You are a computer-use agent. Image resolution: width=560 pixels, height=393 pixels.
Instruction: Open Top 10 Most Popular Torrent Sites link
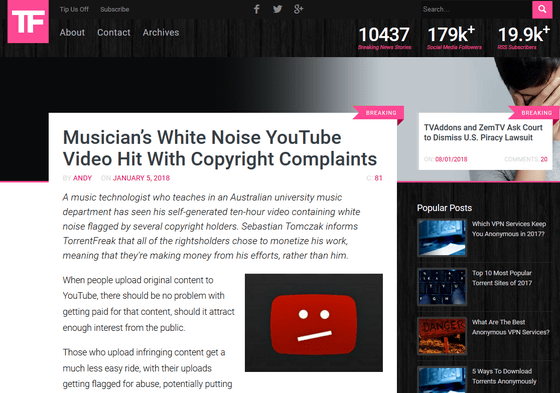[502, 278]
